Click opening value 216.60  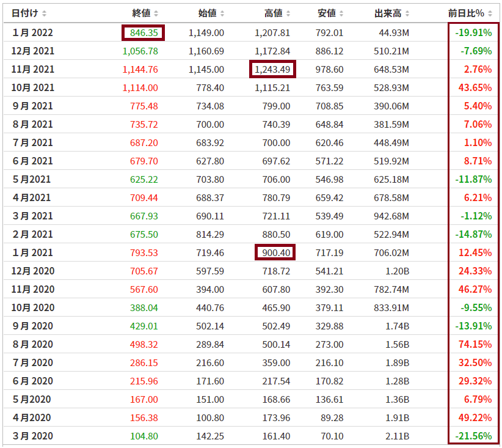point(210,363)
